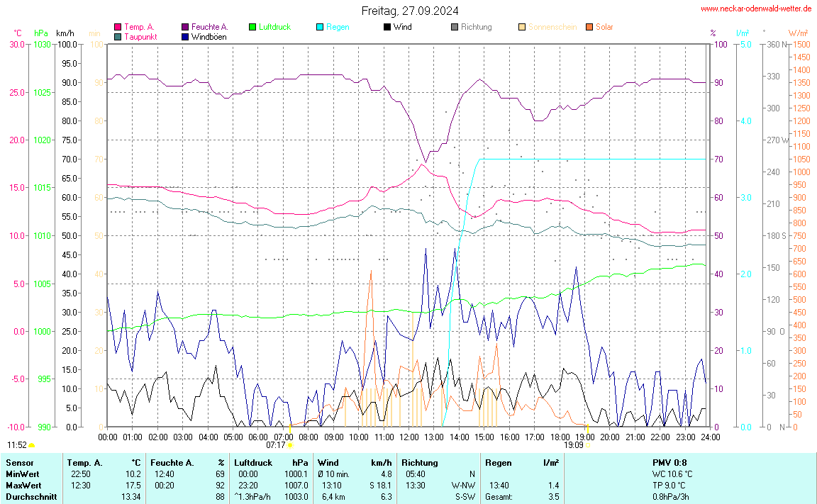Click the Luftdruck header in the table
The image size is (817, 504).
coord(253,463)
